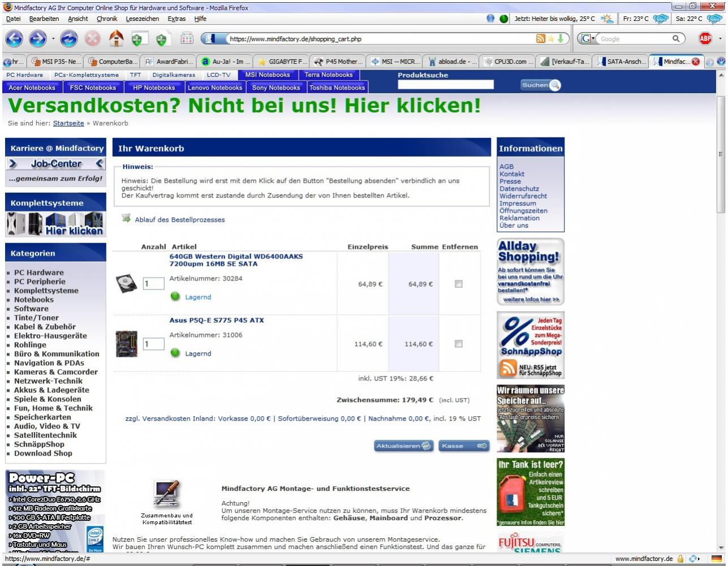Image resolution: width=728 pixels, height=566 pixels.
Task: Click the green download arrow in address bar
Action: pos(560,39)
